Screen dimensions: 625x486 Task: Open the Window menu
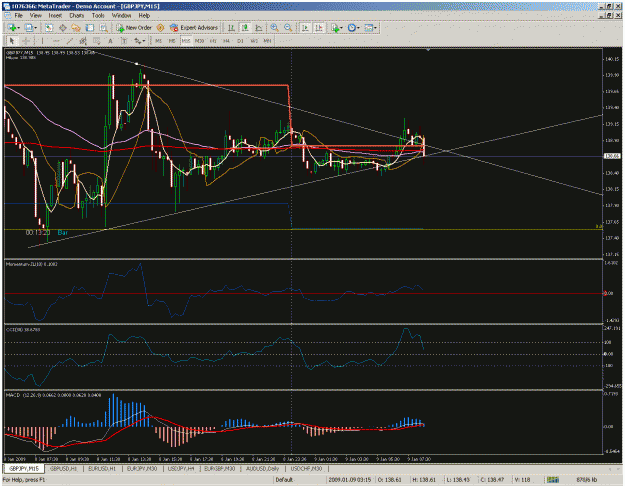[x=122, y=16]
